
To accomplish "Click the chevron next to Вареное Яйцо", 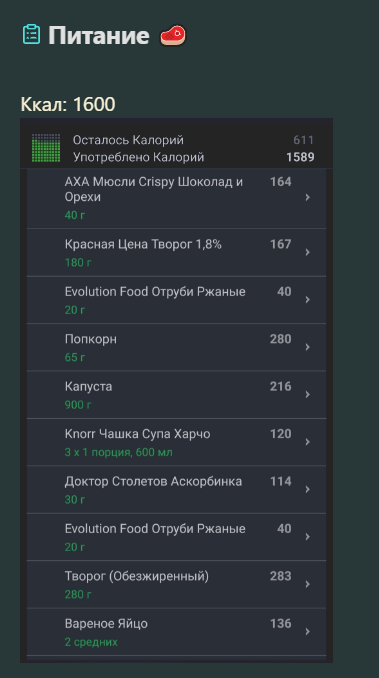I will point(308,631).
